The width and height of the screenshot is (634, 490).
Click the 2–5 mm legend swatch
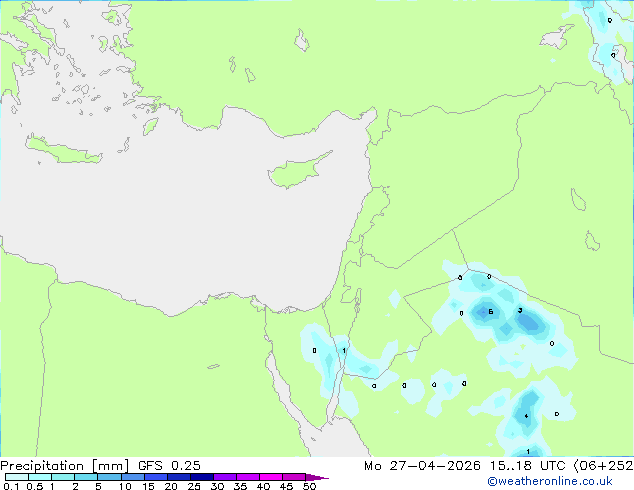[86, 477]
